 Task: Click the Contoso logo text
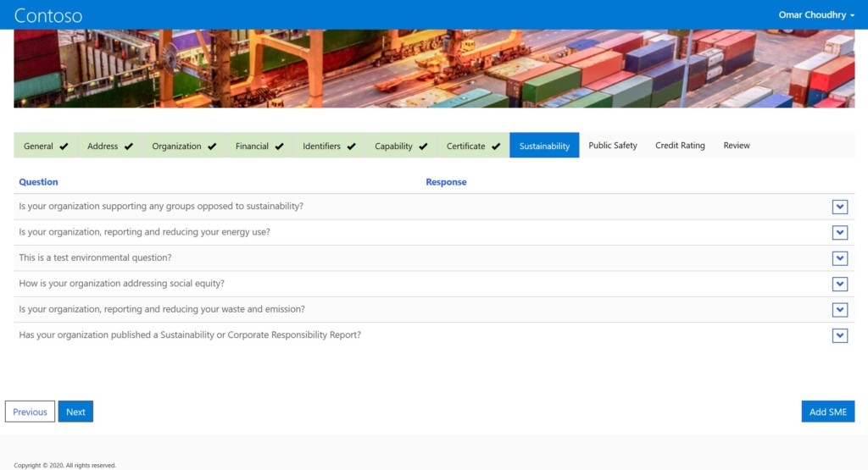48,14
